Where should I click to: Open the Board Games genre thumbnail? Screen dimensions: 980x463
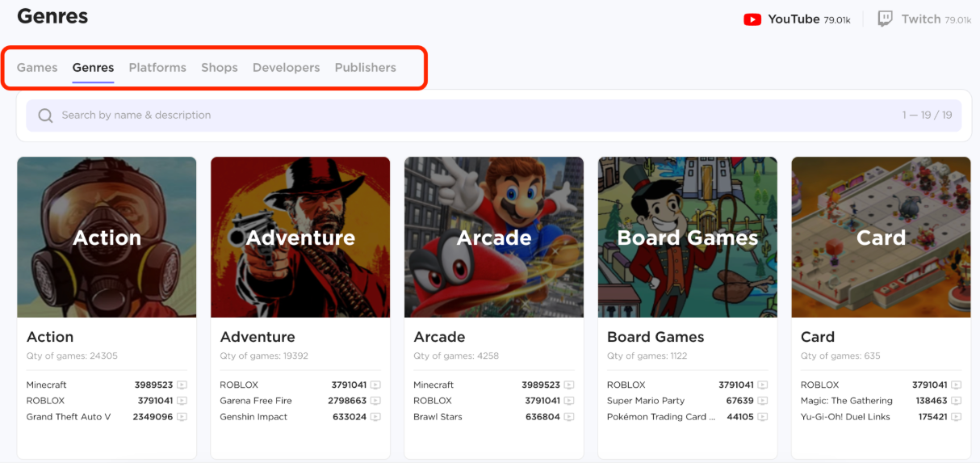pyautogui.click(x=688, y=237)
